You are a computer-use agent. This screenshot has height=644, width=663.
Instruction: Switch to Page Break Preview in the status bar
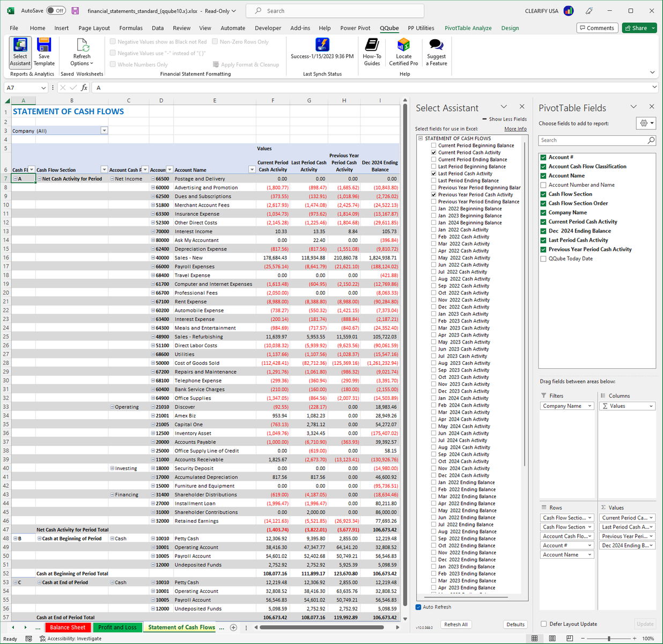pyautogui.click(x=569, y=639)
